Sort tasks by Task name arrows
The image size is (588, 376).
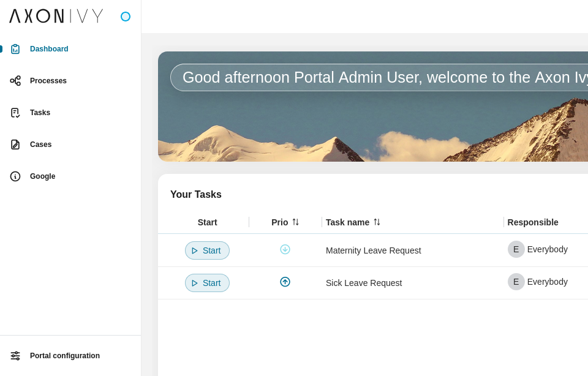pos(377,222)
